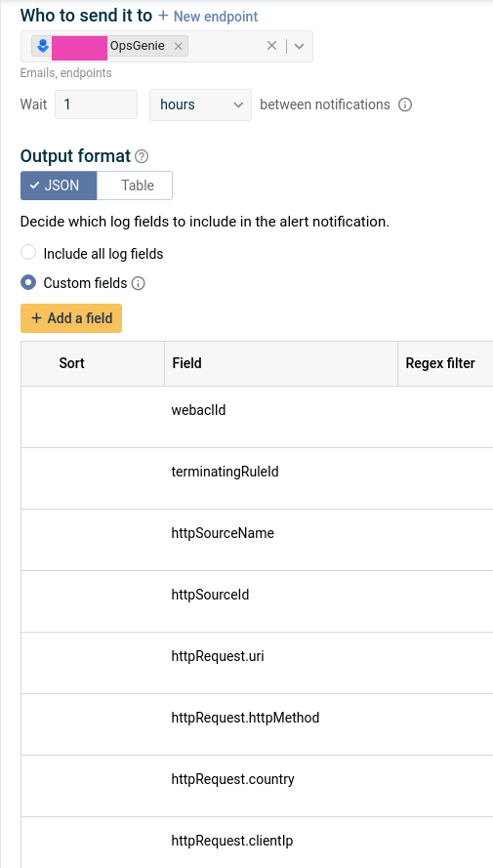Click the OpsGenie endpoint icon in recipient chip
Image resolution: width=493 pixels, height=868 pixels.
43,47
